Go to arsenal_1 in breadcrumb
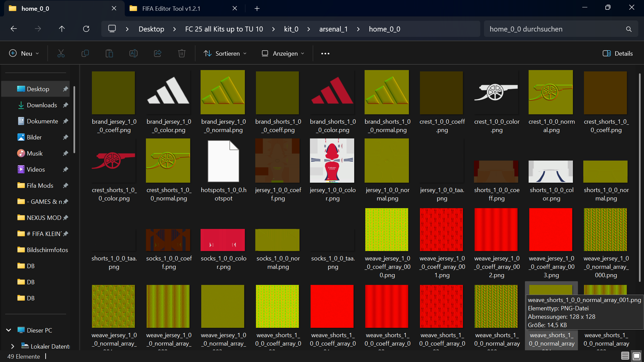This screenshot has width=644, height=362. tap(333, 29)
